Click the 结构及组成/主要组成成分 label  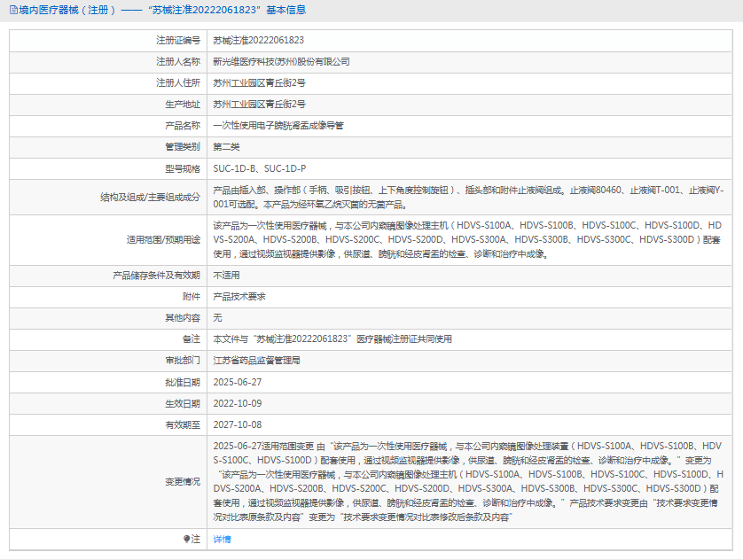pyautogui.click(x=150, y=197)
